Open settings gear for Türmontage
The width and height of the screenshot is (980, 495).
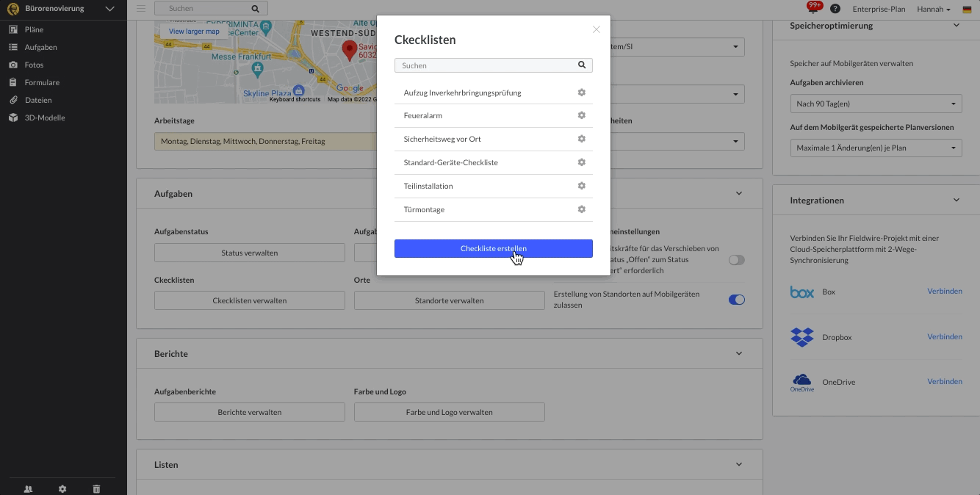581,209
